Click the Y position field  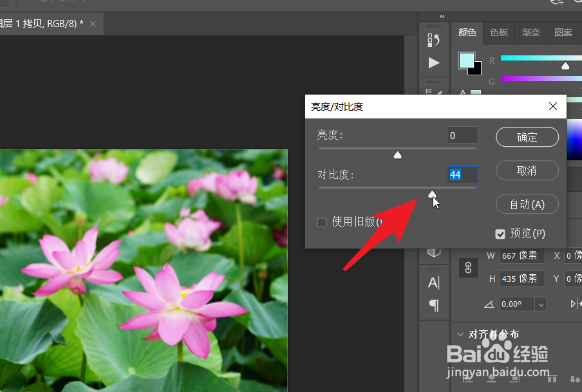(x=573, y=279)
